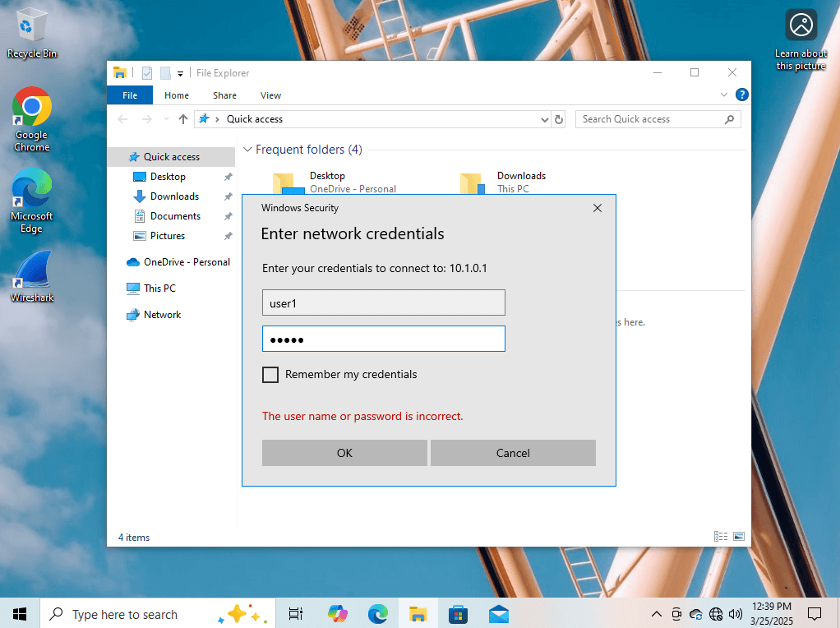Image resolution: width=840 pixels, height=628 pixels.
Task: Select Network in the navigation pane
Action: pos(162,315)
